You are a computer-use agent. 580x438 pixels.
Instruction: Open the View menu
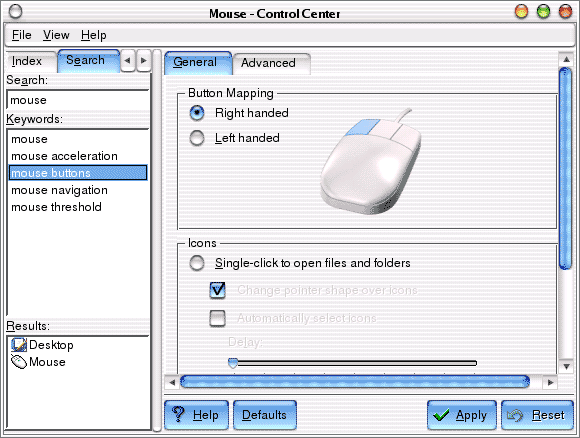coord(56,35)
